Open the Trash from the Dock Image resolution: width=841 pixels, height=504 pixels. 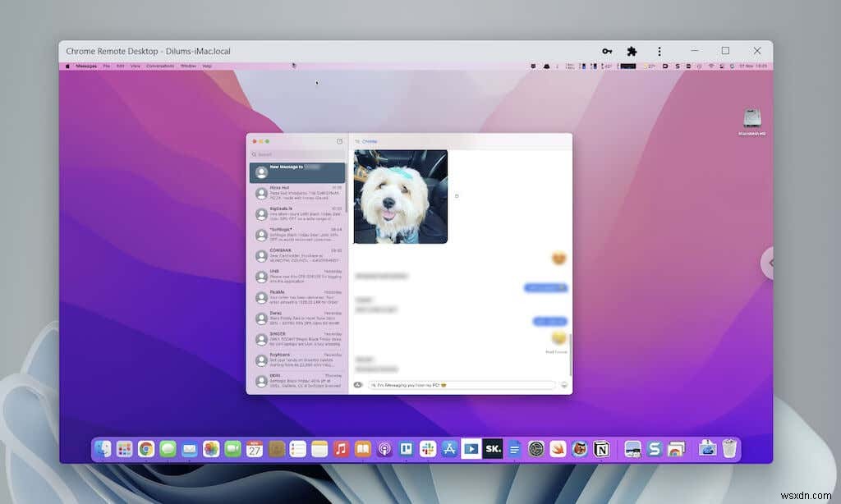click(x=728, y=449)
